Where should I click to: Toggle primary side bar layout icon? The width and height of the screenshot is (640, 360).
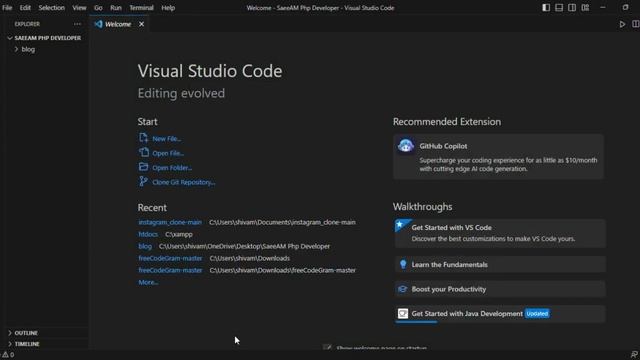[546, 8]
